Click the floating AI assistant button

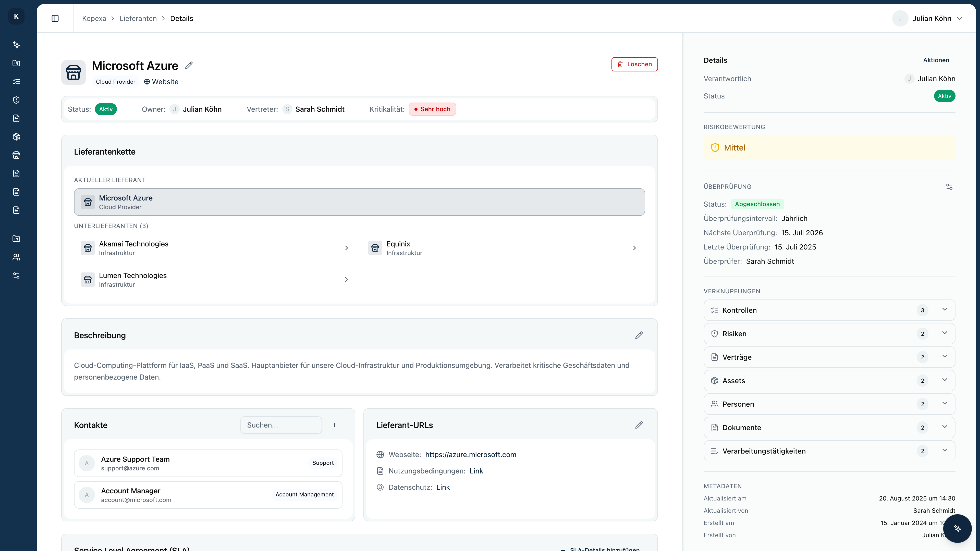957,528
